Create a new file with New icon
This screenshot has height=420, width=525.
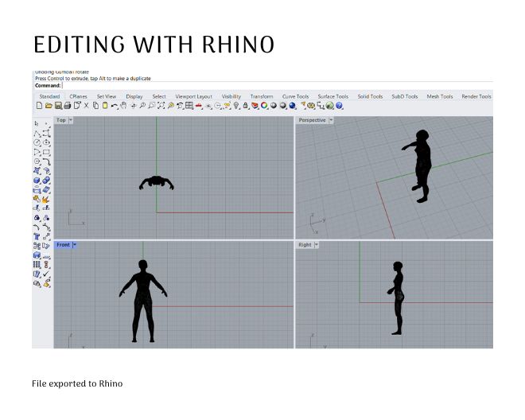coord(39,106)
